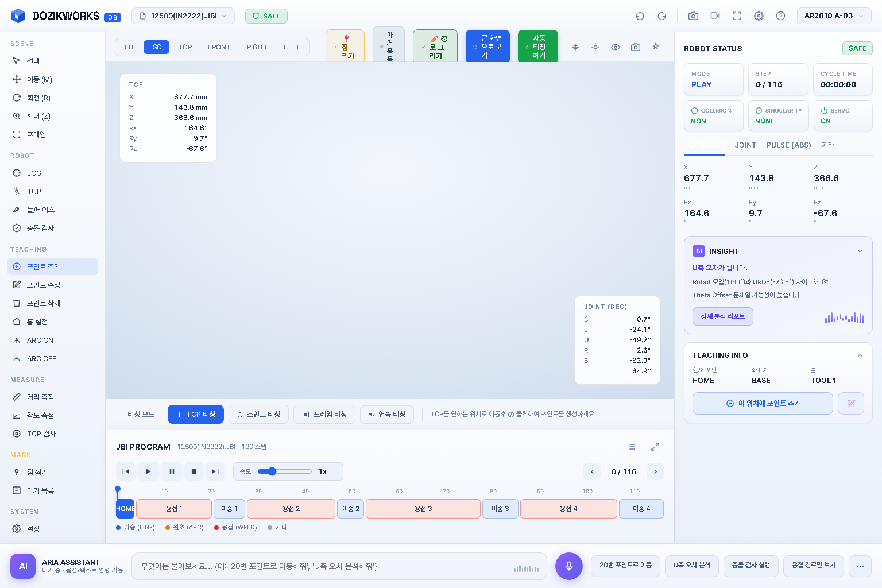Select the RIGHT view tab
882x588 pixels.
(x=257, y=47)
